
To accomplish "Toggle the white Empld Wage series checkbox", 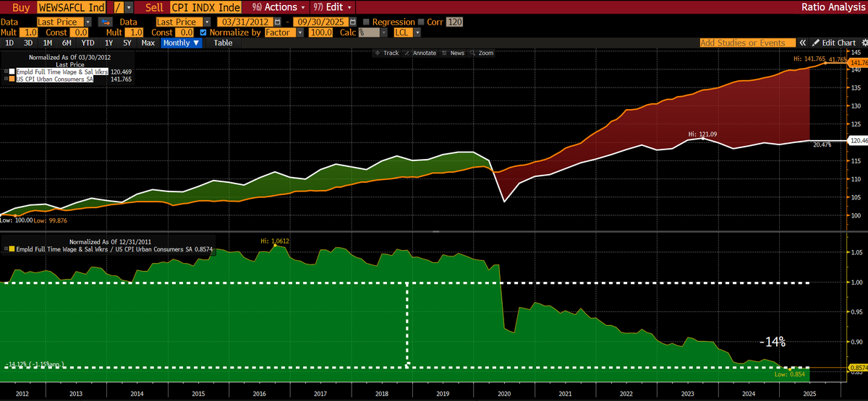I will click(x=12, y=72).
